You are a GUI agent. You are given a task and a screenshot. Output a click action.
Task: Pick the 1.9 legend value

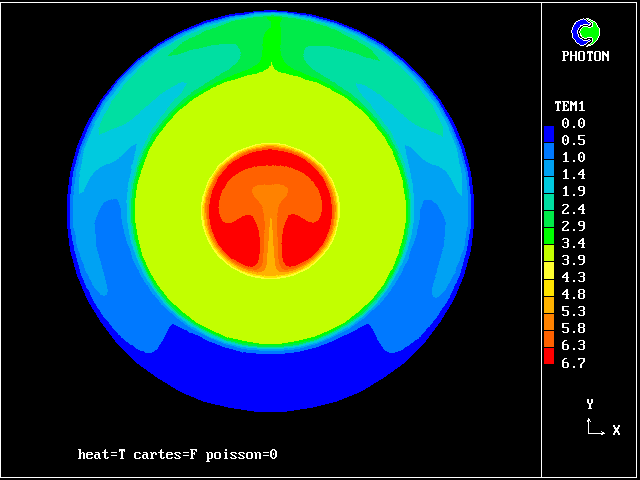point(573,191)
